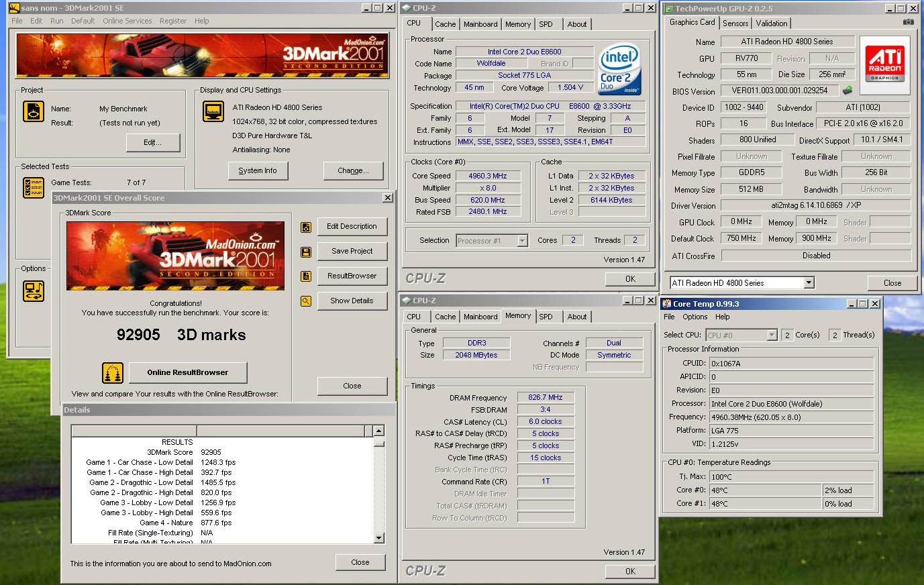Screen dimensions: 924x585
Task: Switch to SPD tab in bottom CPU-Z window
Action: [x=546, y=317]
